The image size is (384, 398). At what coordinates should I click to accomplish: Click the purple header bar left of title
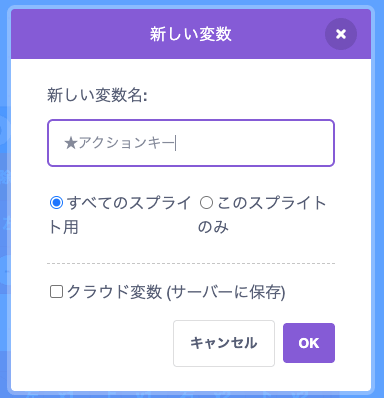tap(80, 34)
